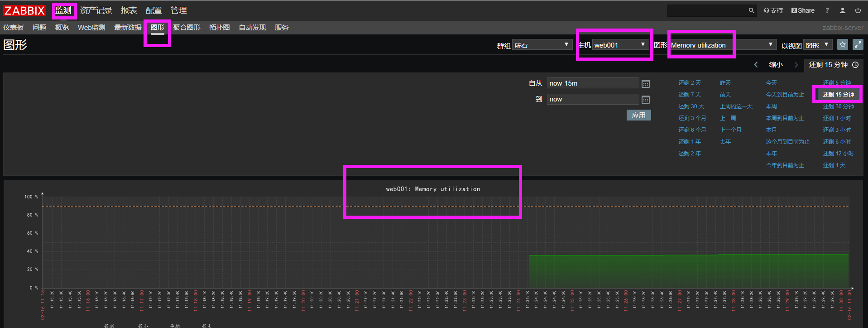Open the 支持 support link
This screenshot has height=328, width=868.
(x=773, y=10)
